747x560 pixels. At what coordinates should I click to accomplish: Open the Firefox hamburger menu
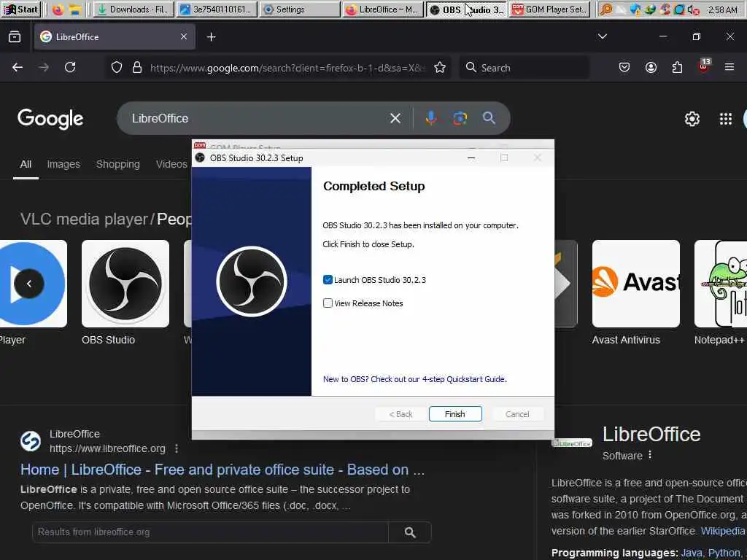(x=729, y=68)
